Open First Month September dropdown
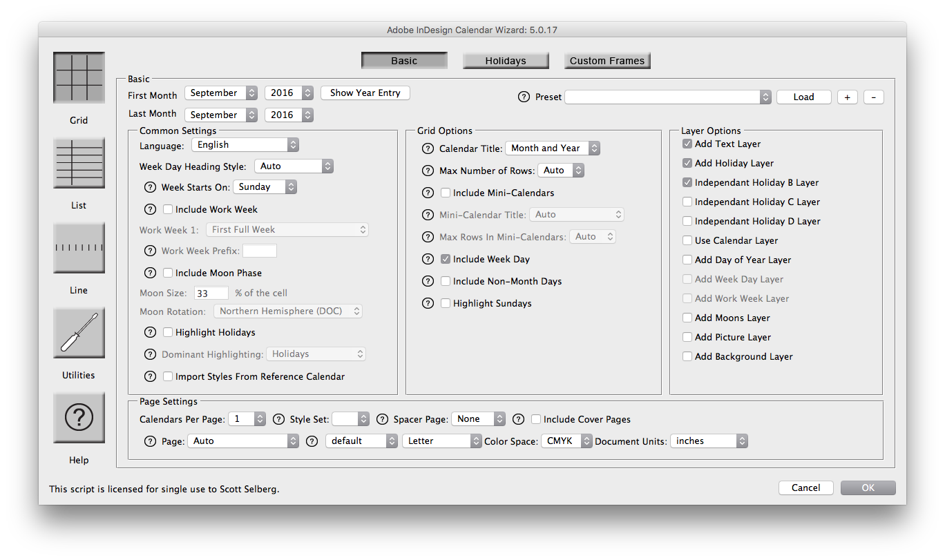The image size is (945, 560). (x=221, y=93)
